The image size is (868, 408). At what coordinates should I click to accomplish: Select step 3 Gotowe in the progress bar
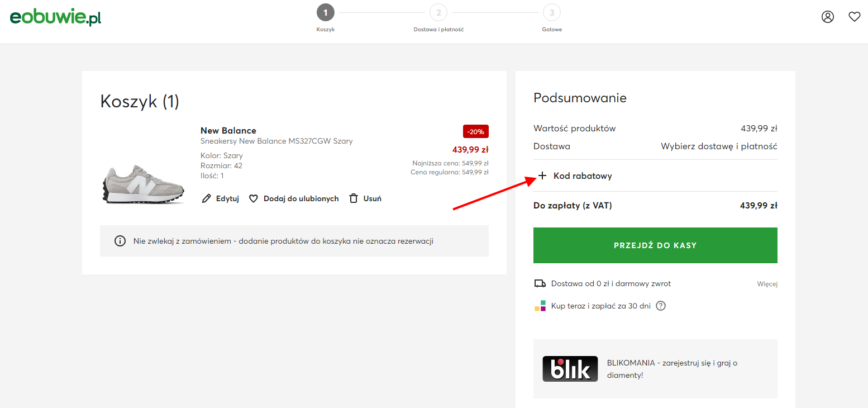(552, 12)
